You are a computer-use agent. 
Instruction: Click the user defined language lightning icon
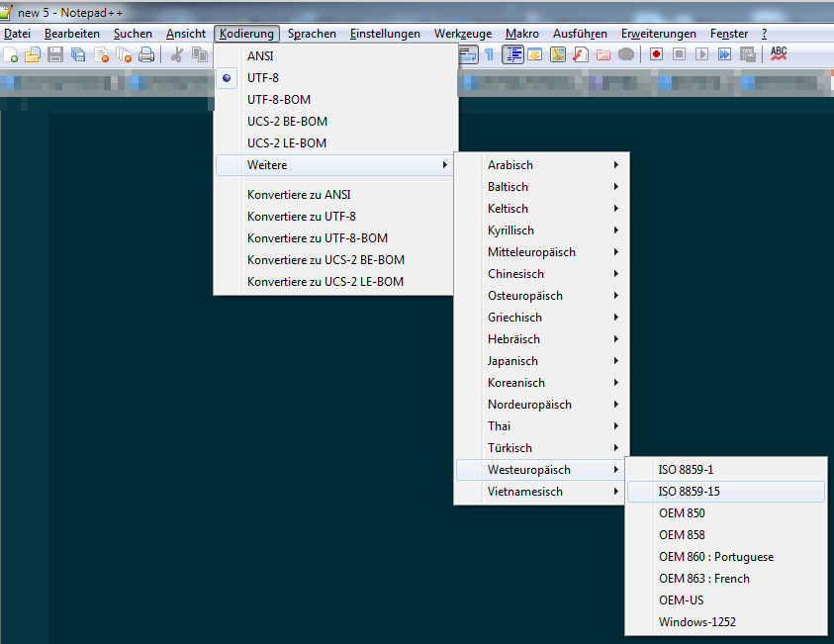pyautogui.click(x=535, y=54)
